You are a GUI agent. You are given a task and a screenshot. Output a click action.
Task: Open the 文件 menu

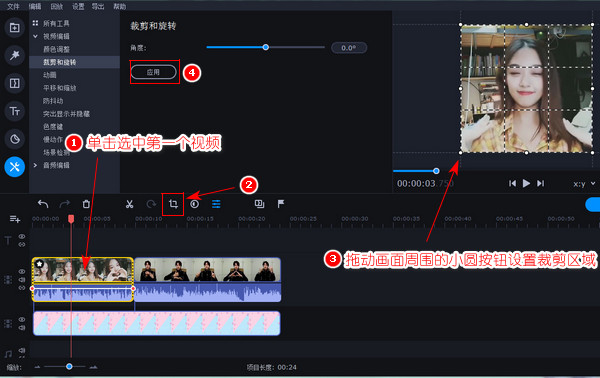13,7
